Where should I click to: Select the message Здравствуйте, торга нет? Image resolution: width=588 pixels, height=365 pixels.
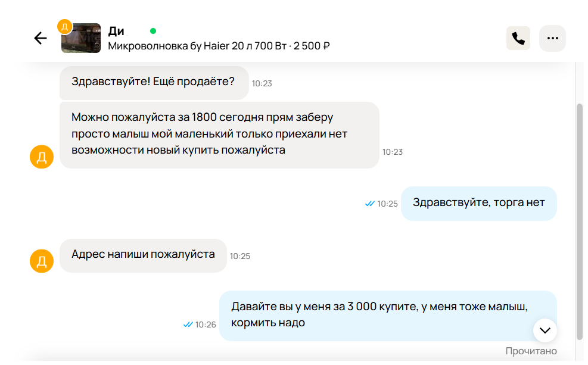[478, 203]
